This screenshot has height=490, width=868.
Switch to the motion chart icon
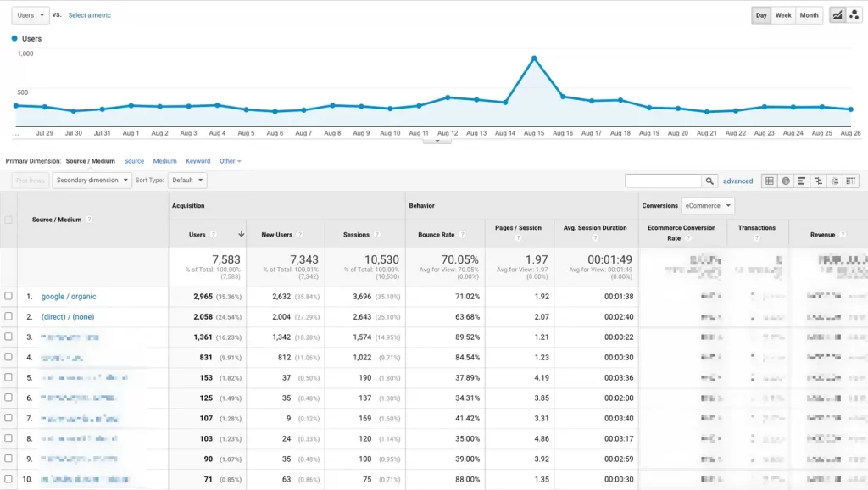pos(854,15)
